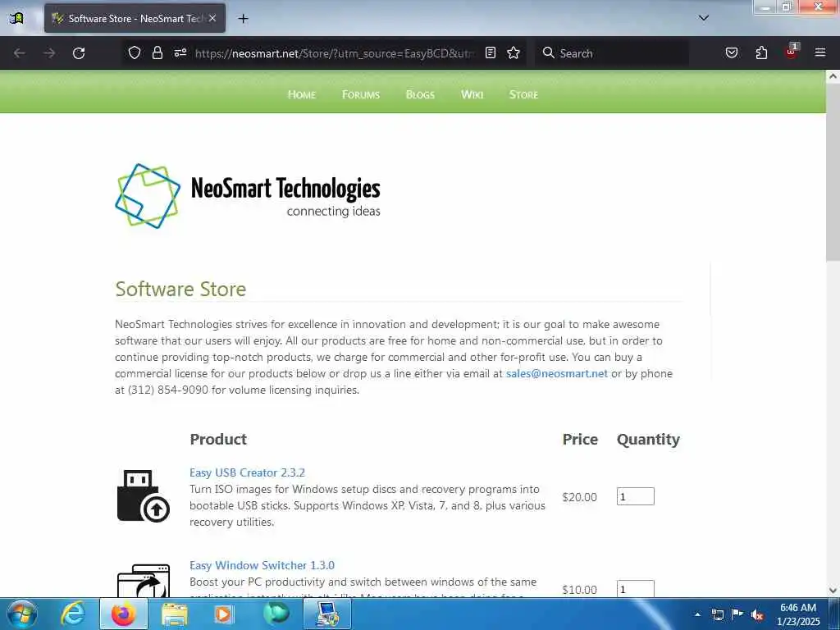This screenshot has height=630, width=840.
Task: Open a new tab with plus button
Action: click(243, 19)
